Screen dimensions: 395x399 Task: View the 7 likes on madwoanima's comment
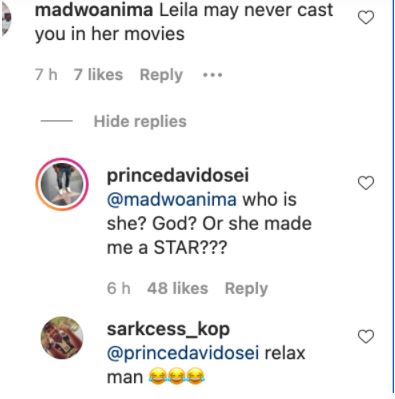coord(98,75)
